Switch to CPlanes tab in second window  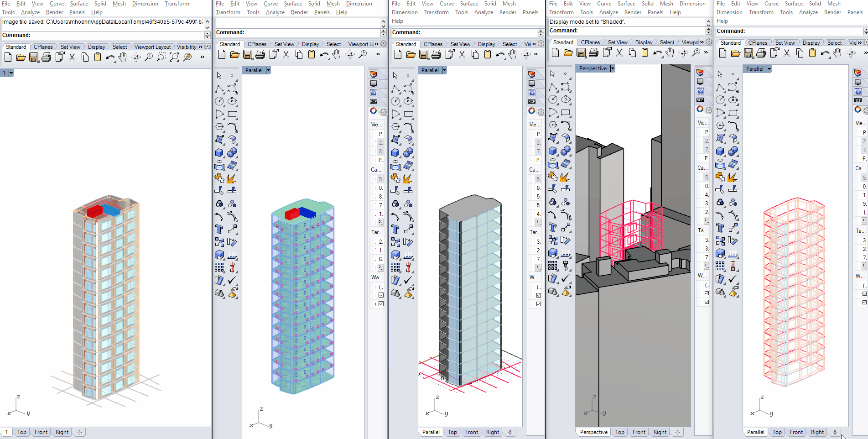pos(257,44)
